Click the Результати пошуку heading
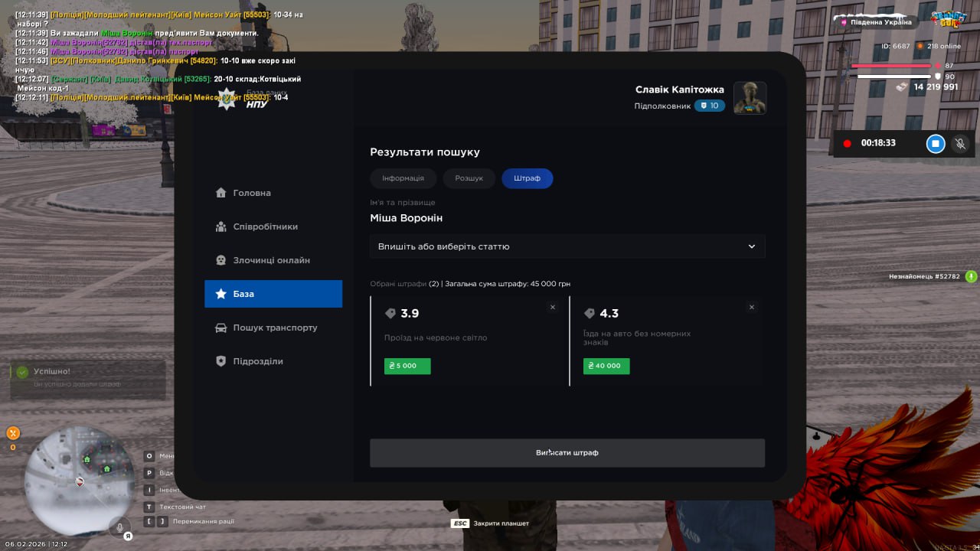 click(425, 152)
